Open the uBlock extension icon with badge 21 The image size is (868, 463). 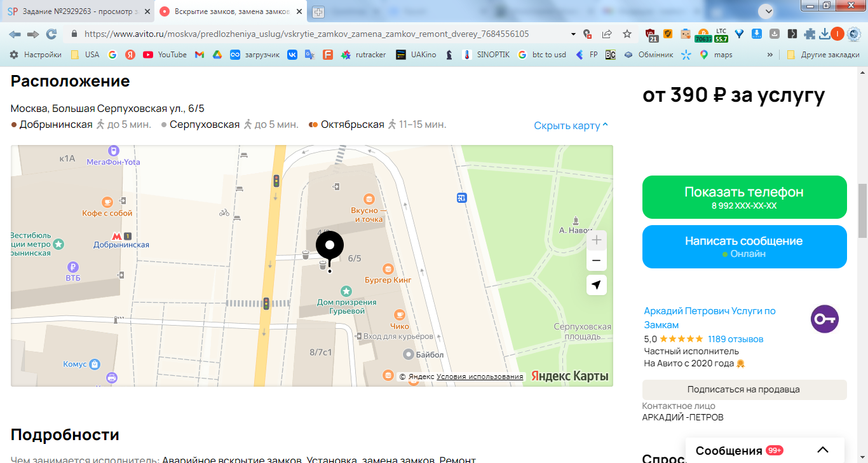click(x=651, y=35)
